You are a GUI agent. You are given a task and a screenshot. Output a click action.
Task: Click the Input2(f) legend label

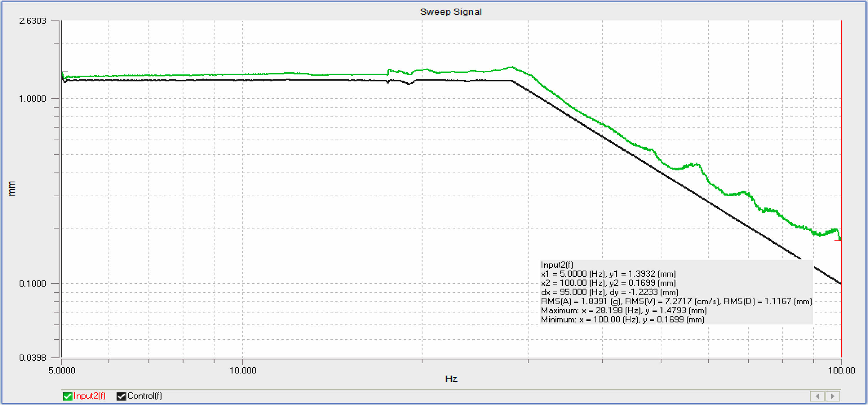89,396
